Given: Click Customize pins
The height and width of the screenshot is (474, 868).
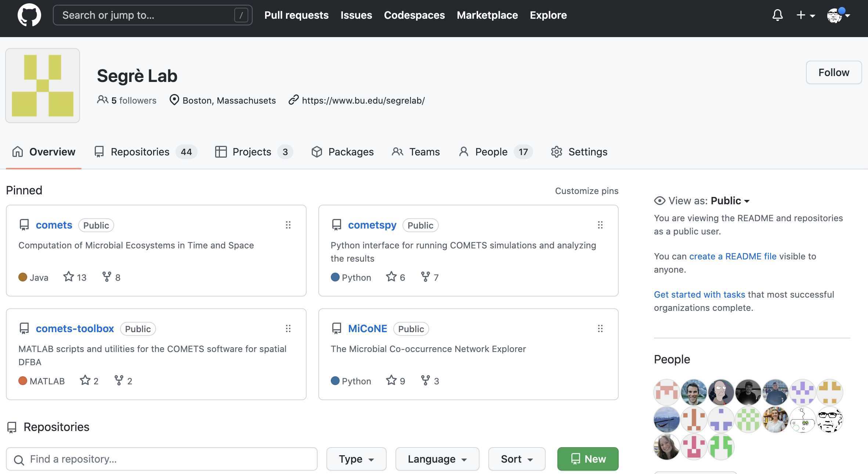Looking at the screenshot, I should click(586, 191).
